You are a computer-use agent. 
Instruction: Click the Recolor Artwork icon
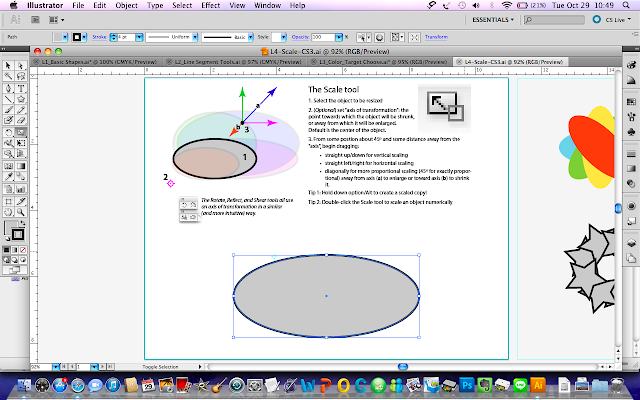pyautogui.click(x=379, y=37)
